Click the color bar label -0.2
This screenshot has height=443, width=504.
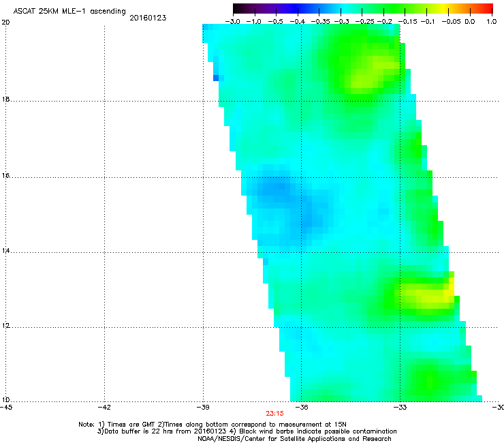click(384, 22)
